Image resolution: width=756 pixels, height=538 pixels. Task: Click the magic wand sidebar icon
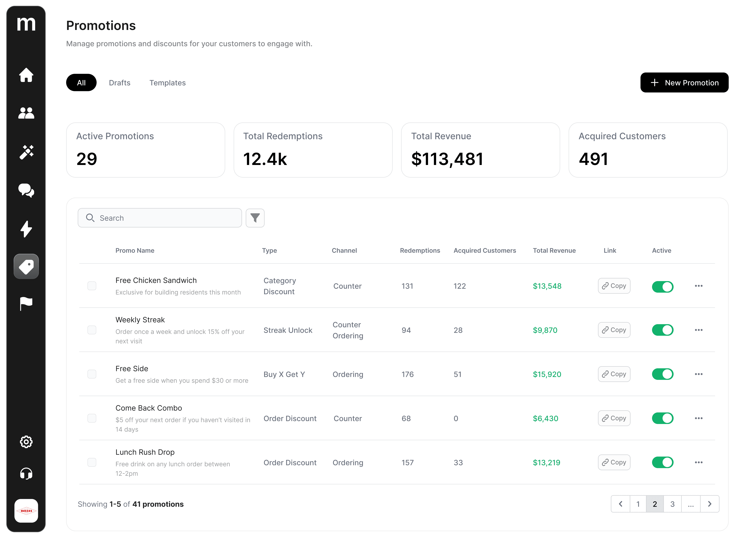click(x=26, y=152)
